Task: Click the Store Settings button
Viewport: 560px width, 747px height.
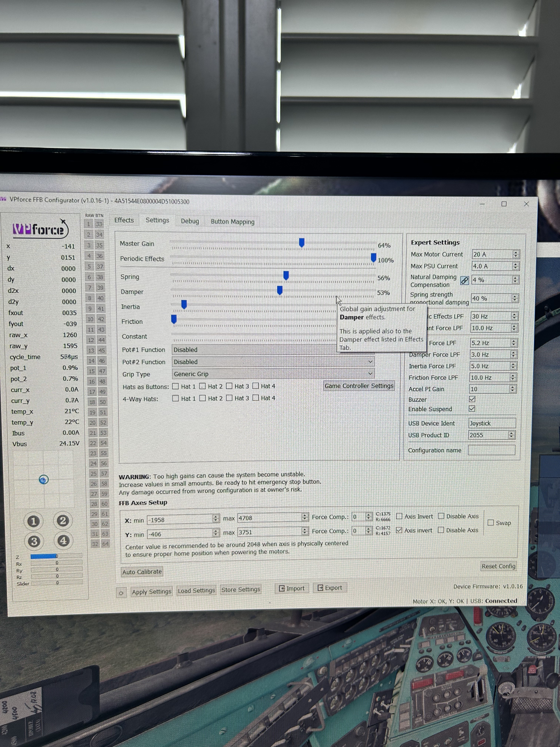Action: click(x=241, y=589)
